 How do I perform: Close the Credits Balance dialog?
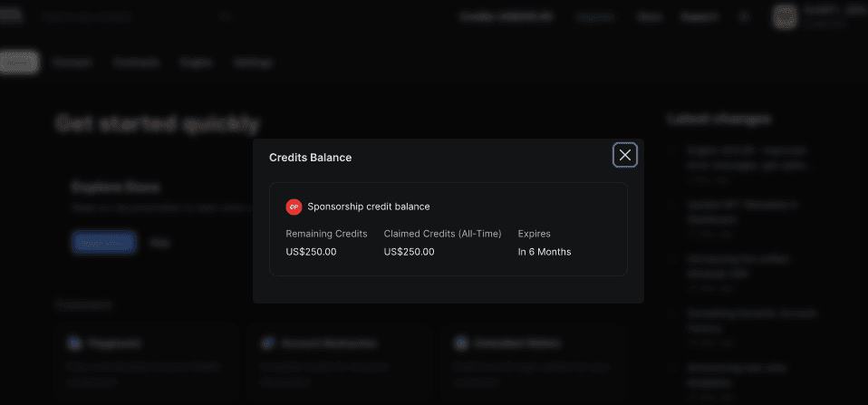[x=625, y=155]
